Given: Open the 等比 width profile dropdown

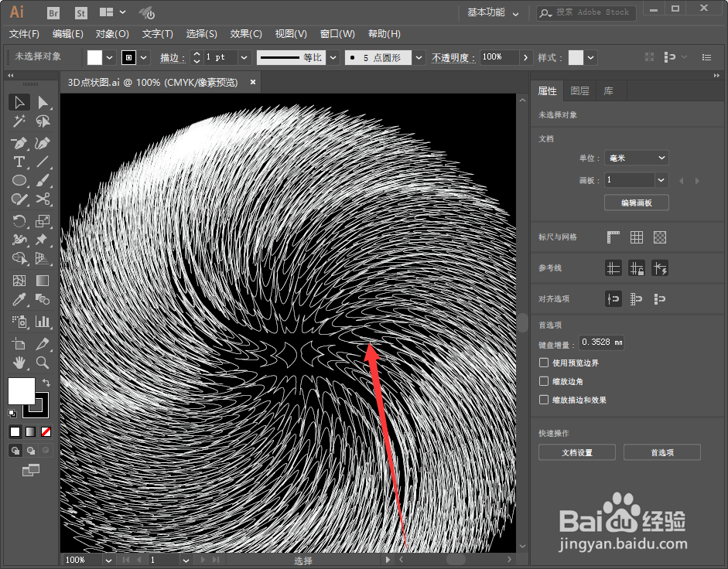Looking at the screenshot, I should [333, 57].
